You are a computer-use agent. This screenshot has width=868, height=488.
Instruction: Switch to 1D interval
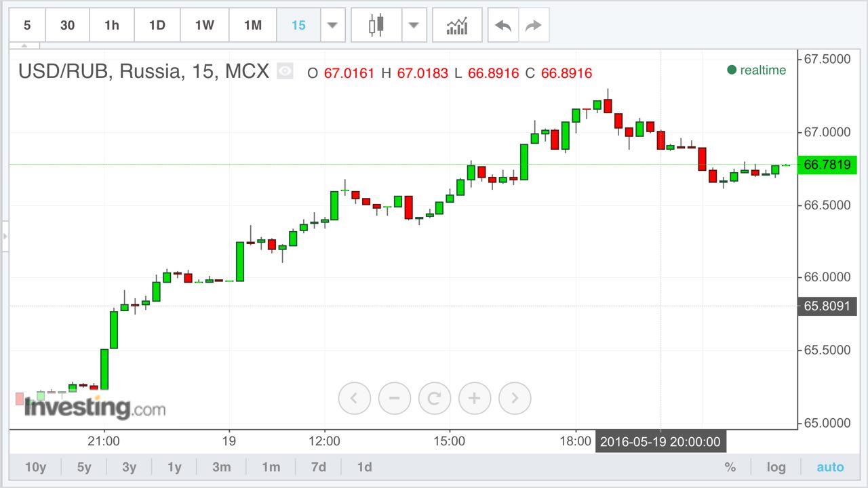click(x=157, y=25)
